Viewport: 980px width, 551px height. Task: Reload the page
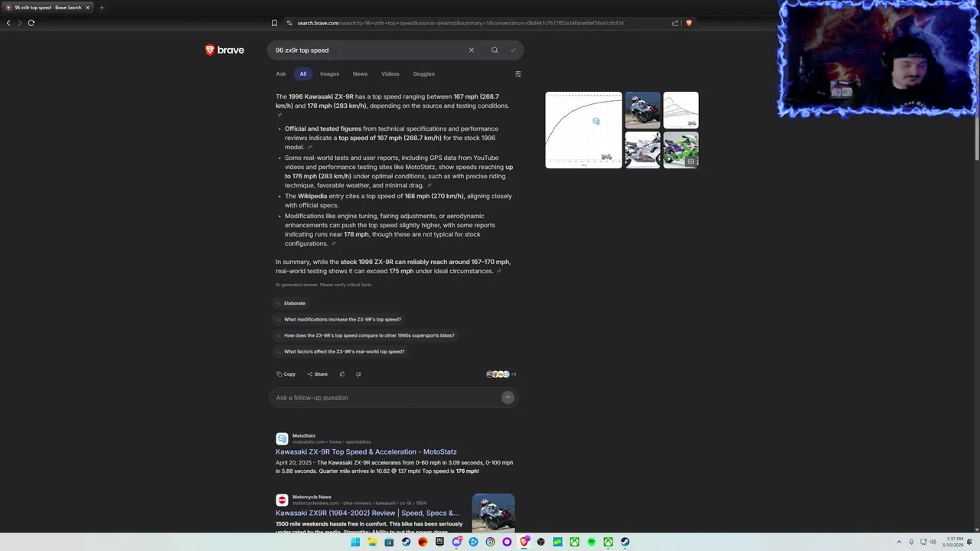tap(31, 23)
